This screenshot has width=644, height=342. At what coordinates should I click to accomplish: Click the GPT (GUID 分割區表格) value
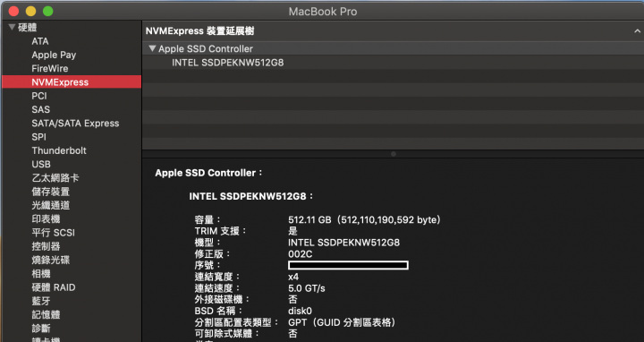342,322
